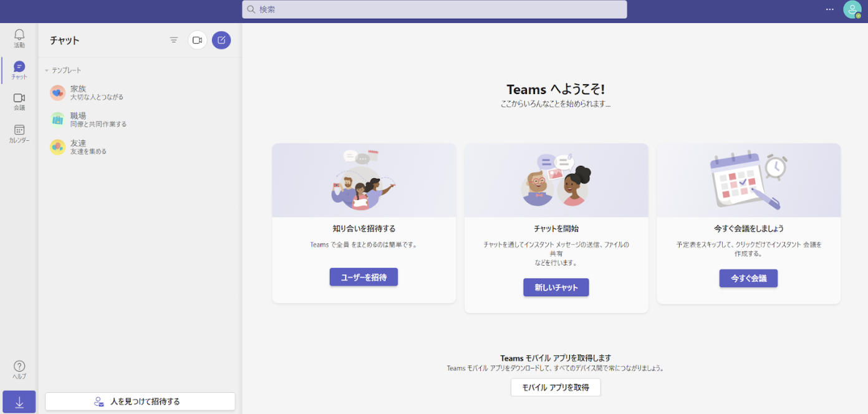This screenshot has width=868, height=414.
Task: Click 人を見つけて招待する button
Action: [x=140, y=402]
